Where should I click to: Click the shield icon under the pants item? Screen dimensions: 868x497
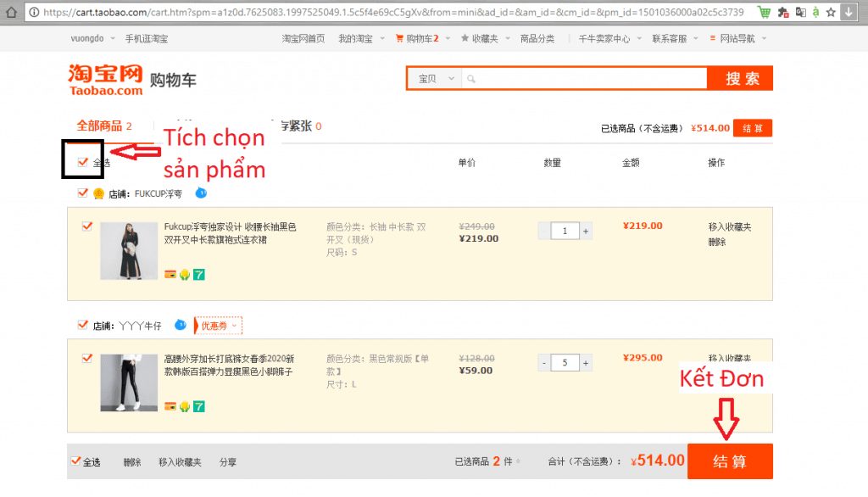tap(184, 406)
